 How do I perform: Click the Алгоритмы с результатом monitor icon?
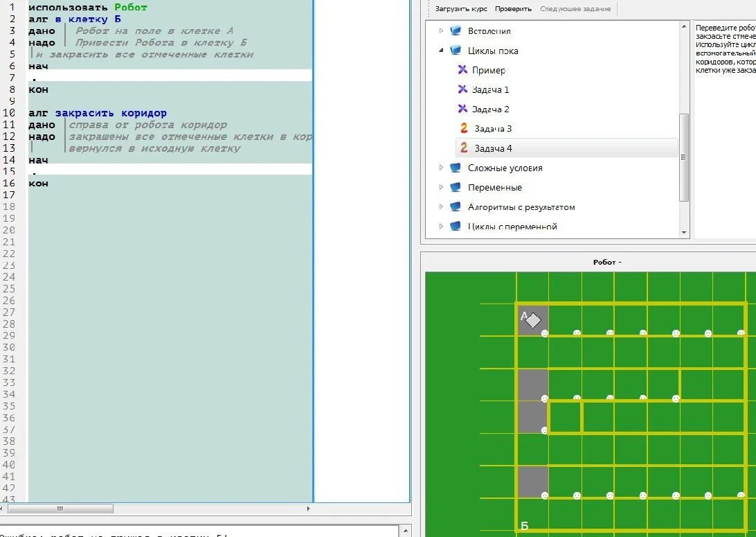coord(455,206)
